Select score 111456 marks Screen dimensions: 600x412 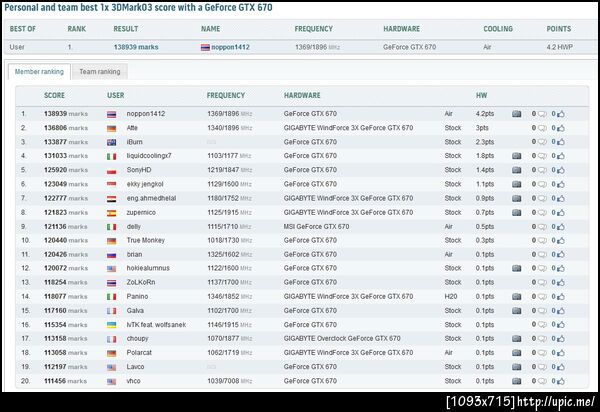65,381
